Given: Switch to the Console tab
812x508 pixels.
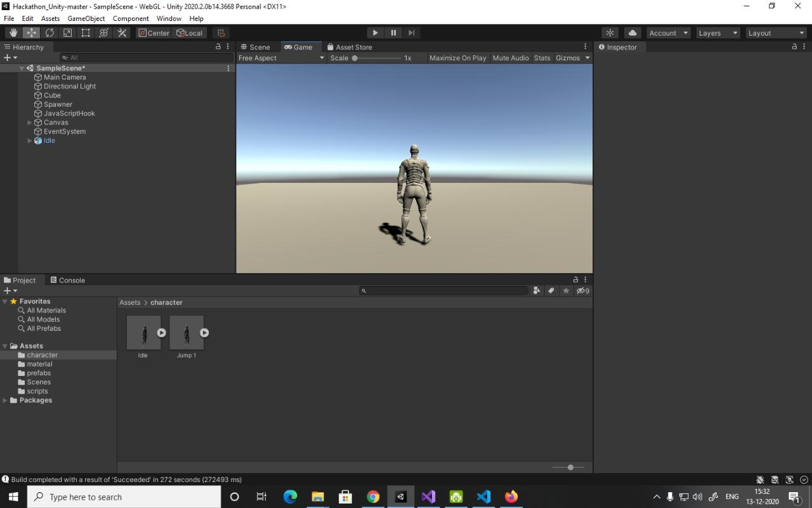Looking at the screenshot, I should (67, 280).
